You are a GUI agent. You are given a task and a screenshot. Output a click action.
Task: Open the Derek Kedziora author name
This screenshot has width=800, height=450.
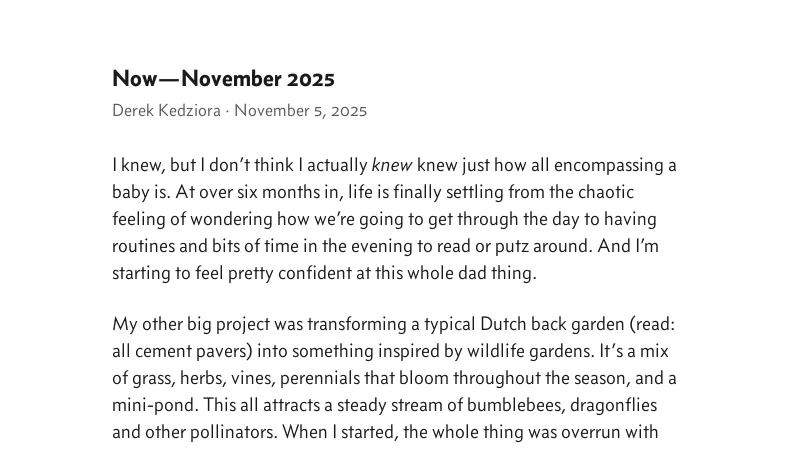point(166,111)
